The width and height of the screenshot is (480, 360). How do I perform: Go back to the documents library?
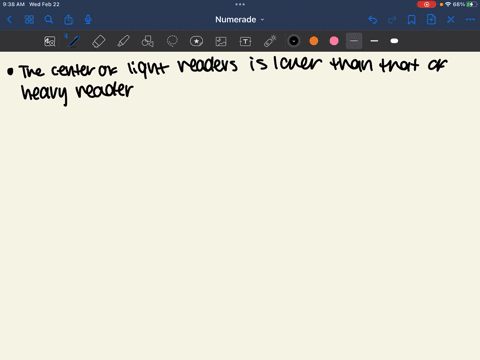(9, 20)
